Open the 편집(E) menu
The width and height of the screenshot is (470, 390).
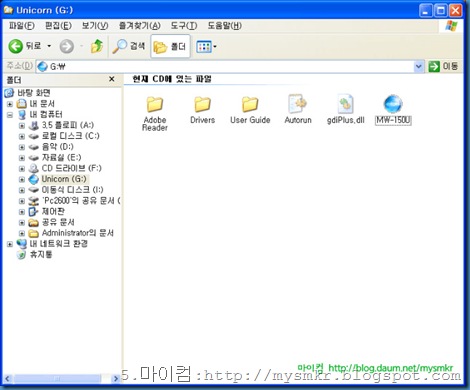tap(58, 26)
